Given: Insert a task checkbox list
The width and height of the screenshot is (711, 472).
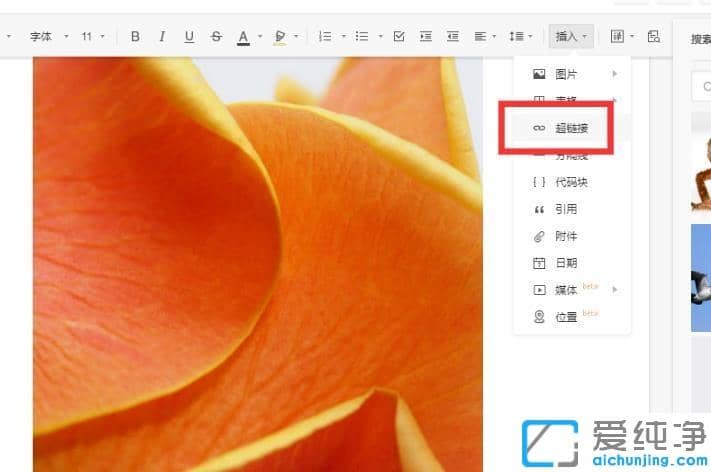Looking at the screenshot, I should [399, 36].
